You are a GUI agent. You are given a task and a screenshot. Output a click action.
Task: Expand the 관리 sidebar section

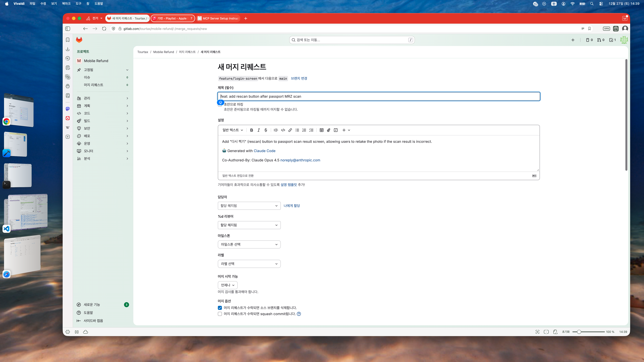point(103,98)
